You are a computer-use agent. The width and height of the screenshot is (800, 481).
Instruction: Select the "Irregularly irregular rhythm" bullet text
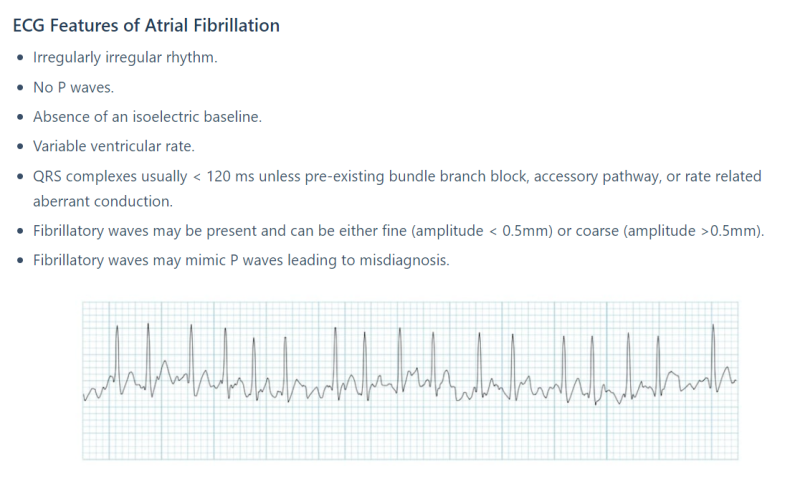click(125, 57)
